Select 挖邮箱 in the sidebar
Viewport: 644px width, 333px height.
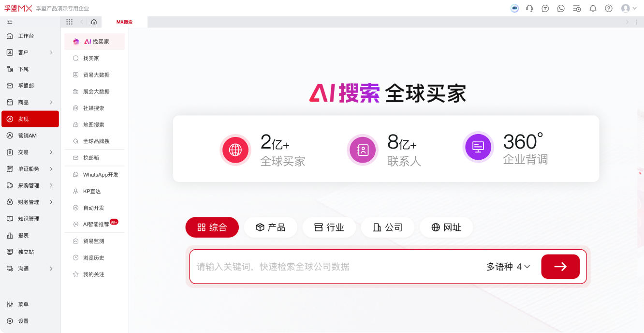(x=94, y=158)
